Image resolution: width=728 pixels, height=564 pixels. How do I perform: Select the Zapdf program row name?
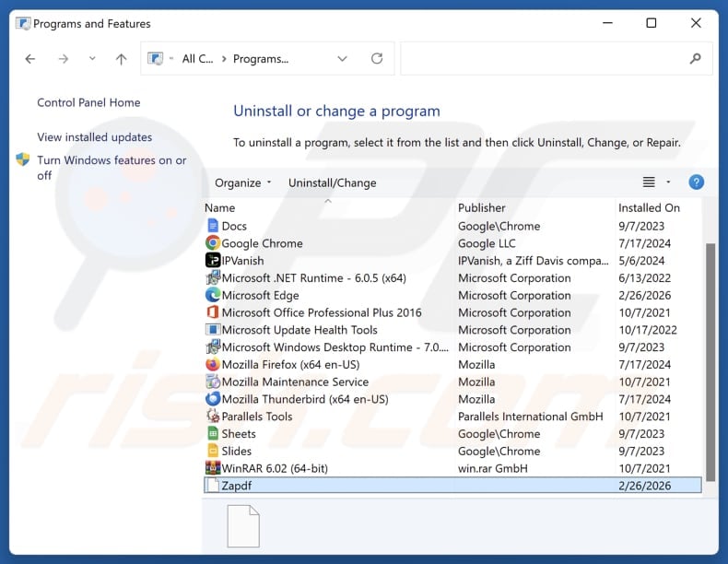[x=236, y=486]
